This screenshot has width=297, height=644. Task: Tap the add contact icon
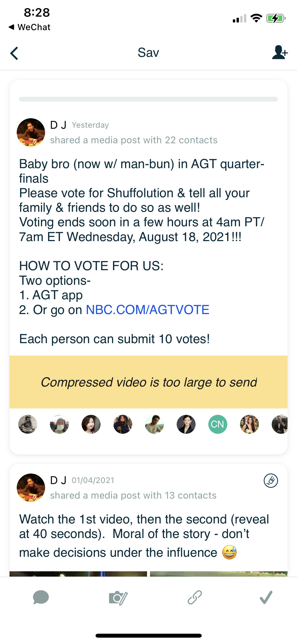click(280, 52)
